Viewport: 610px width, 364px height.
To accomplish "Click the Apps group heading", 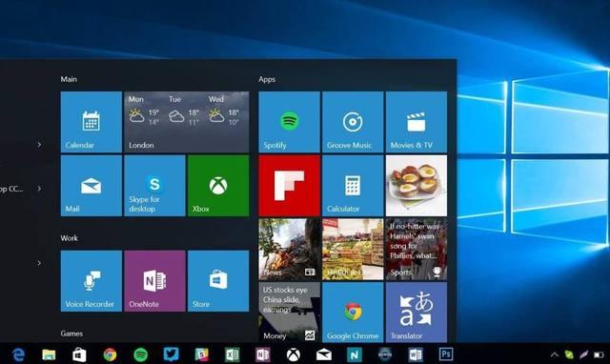I will click(x=267, y=79).
